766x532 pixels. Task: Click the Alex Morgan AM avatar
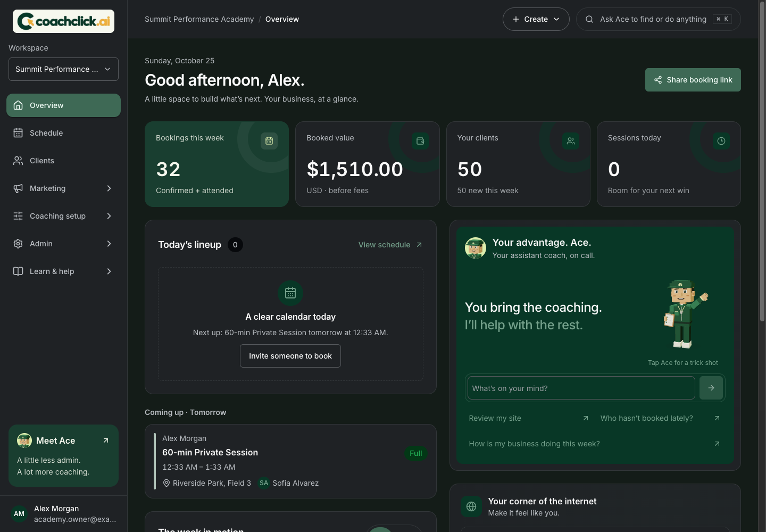pos(19,514)
